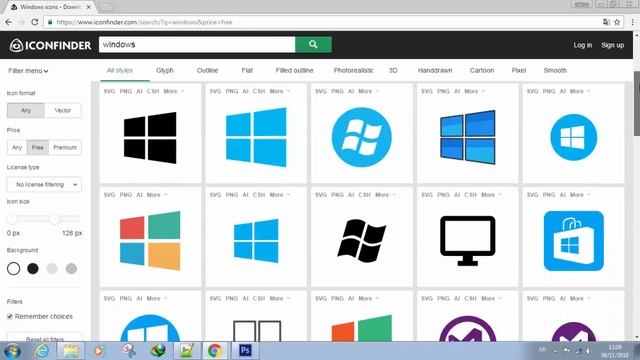The height and width of the screenshot is (360, 640).
Task: Open the file explorer taskbar icon
Action: pos(71,351)
